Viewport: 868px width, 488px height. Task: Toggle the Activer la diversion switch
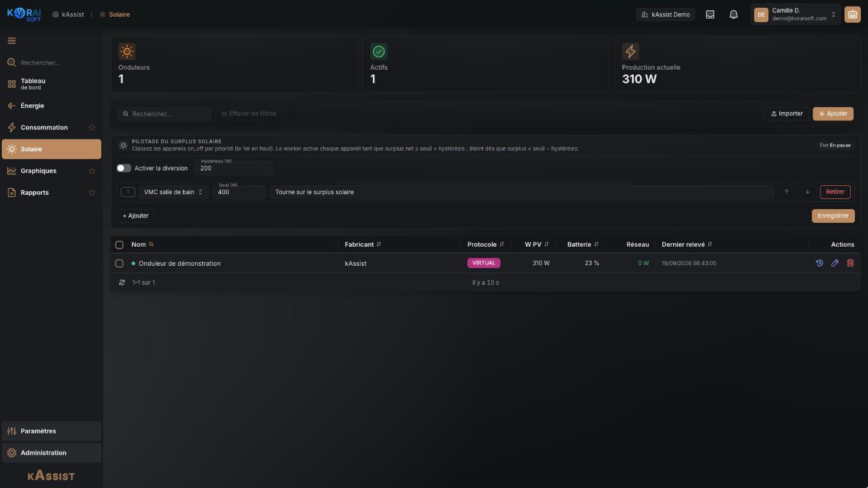(x=123, y=168)
